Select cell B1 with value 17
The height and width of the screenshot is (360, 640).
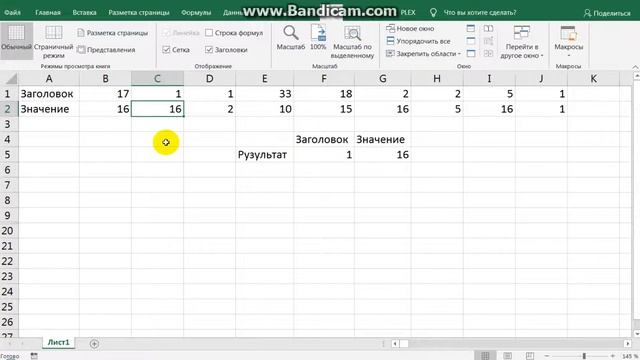click(105, 94)
